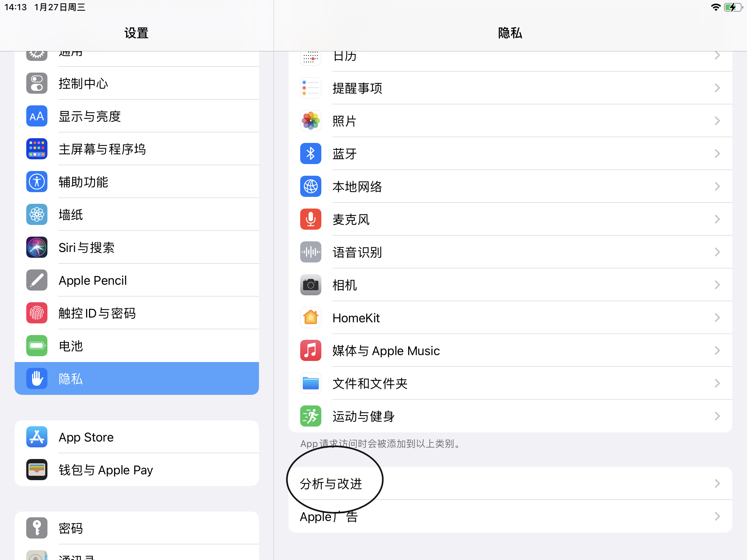Open 本地网络 using the chevron arrow
Viewport: 747px width, 560px height.
[x=717, y=186]
